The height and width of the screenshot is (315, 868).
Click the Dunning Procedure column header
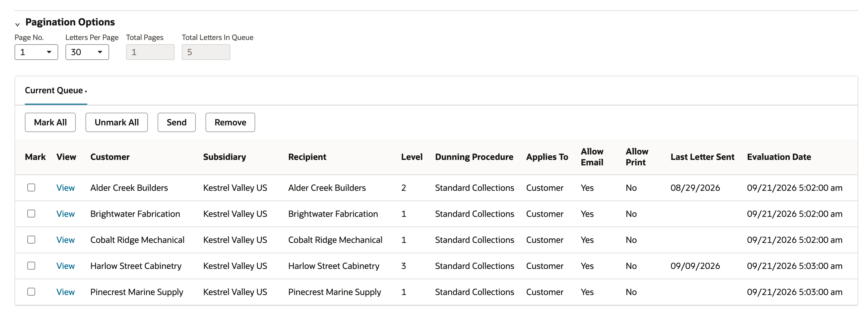point(474,157)
